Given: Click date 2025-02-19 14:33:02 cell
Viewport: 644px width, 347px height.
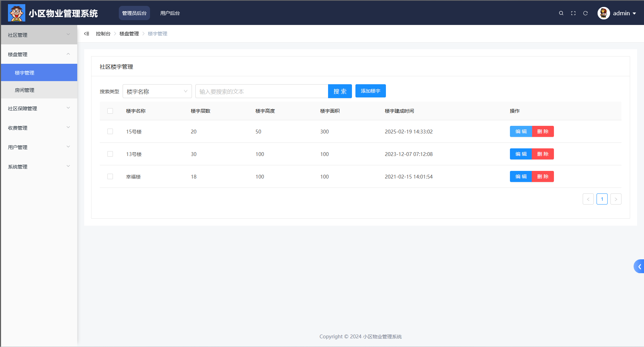Looking at the screenshot, I should pyautogui.click(x=409, y=132).
